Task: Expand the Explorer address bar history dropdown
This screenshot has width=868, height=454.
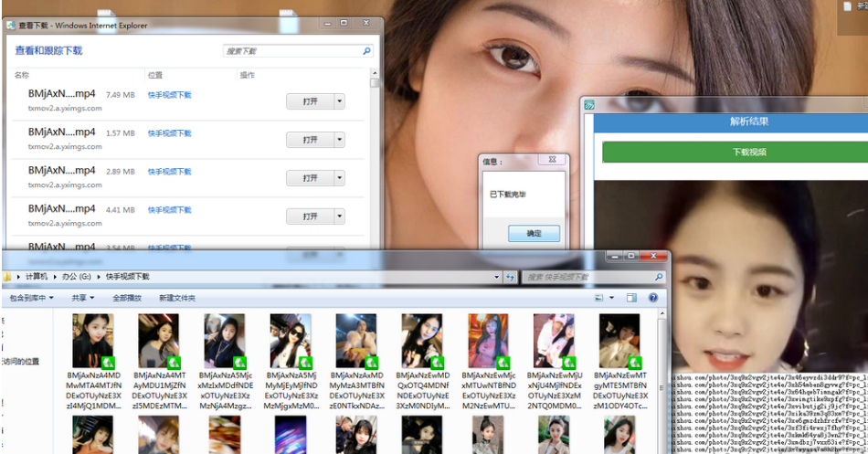Action: point(496,277)
